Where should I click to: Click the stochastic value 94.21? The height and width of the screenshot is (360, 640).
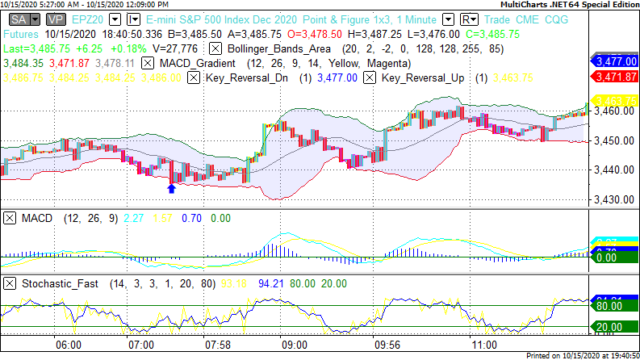(x=271, y=284)
